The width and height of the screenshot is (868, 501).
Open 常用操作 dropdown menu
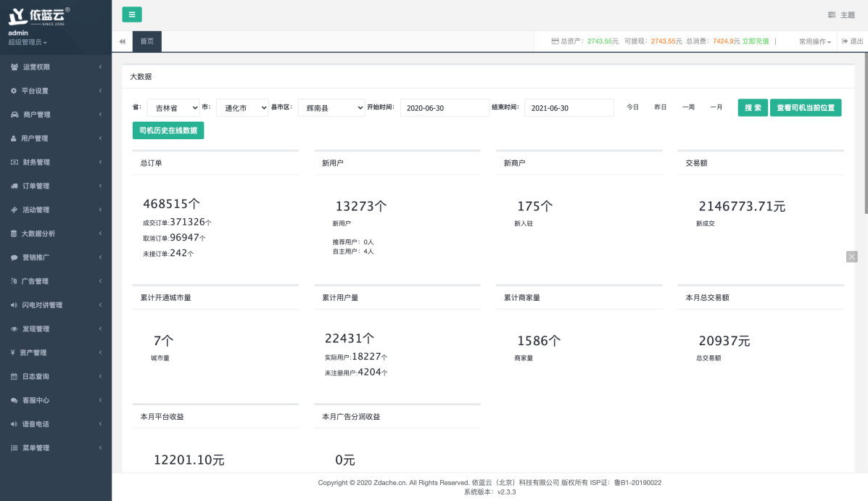click(814, 42)
